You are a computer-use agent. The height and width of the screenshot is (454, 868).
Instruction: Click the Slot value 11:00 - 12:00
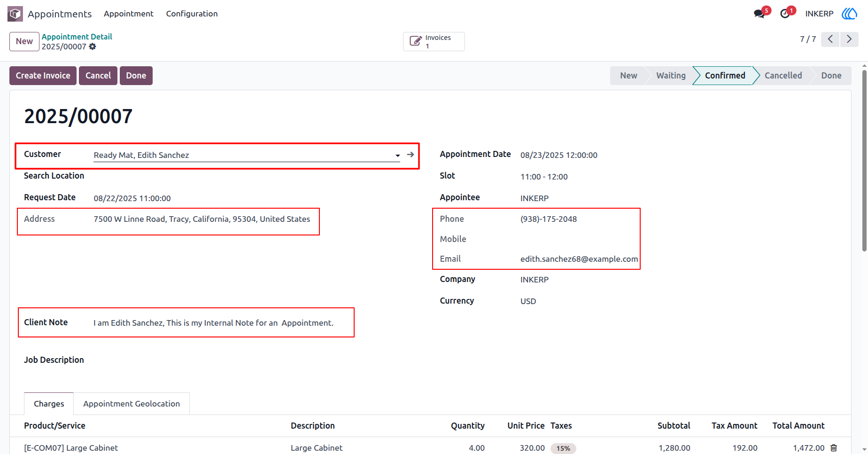(544, 177)
